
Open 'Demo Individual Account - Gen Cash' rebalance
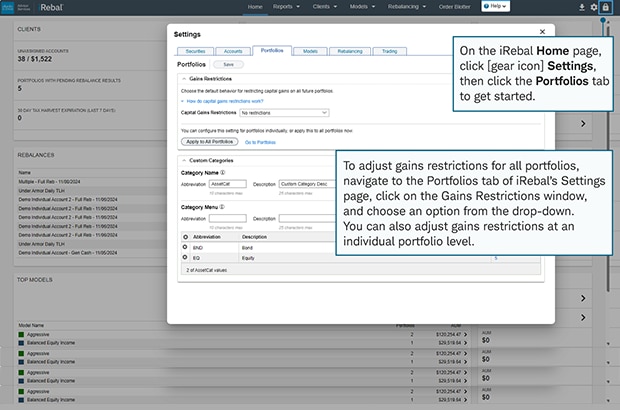(x=68, y=253)
